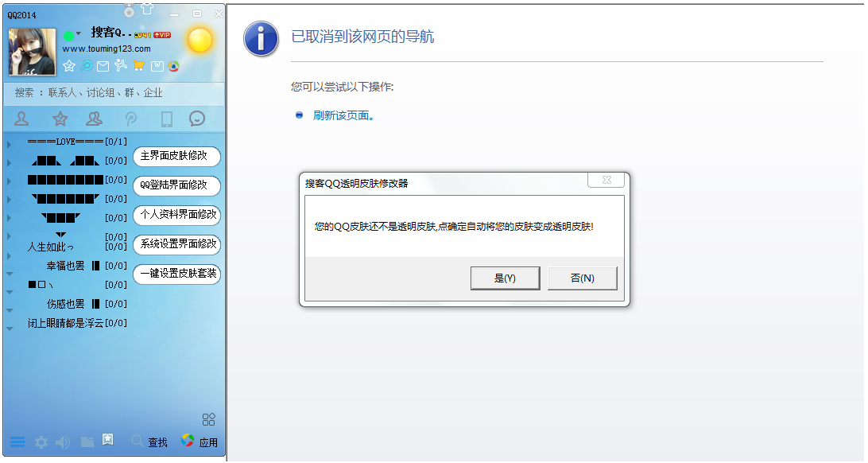Click the 系统设置界面修改 button
The width and height of the screenshot is (868, 463).
coord(176,244)
